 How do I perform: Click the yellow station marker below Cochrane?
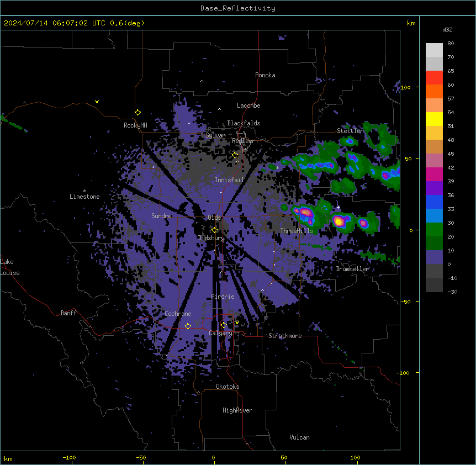coord(188,326)
